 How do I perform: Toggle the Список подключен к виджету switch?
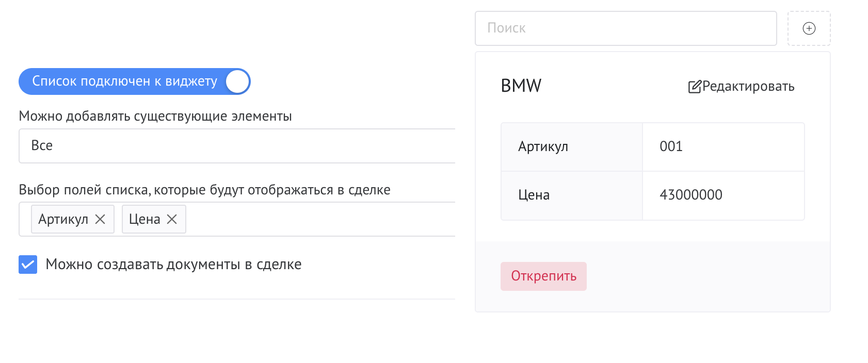click(135, 81)
